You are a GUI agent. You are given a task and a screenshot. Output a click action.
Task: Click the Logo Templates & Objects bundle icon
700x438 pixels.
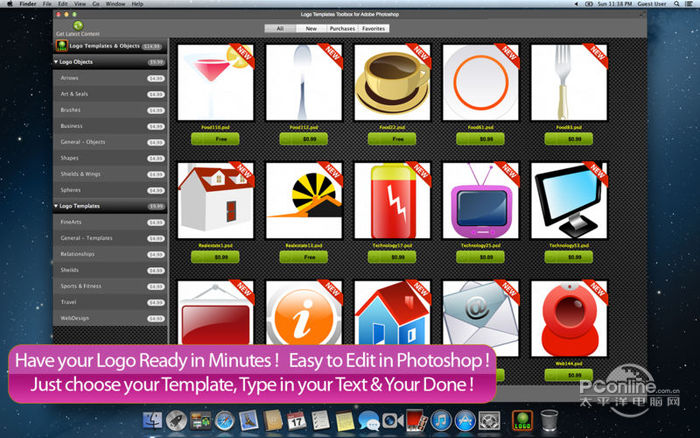coord(62,46)
